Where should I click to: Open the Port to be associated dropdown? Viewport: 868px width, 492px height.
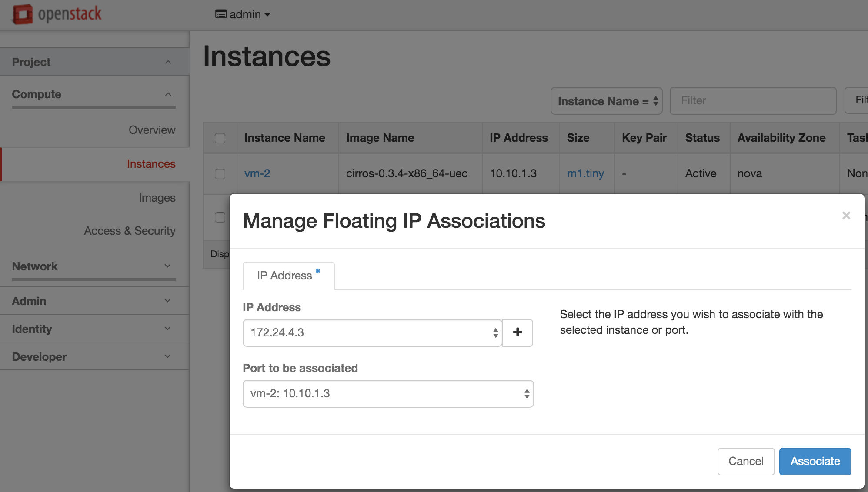tap(388, 394)
